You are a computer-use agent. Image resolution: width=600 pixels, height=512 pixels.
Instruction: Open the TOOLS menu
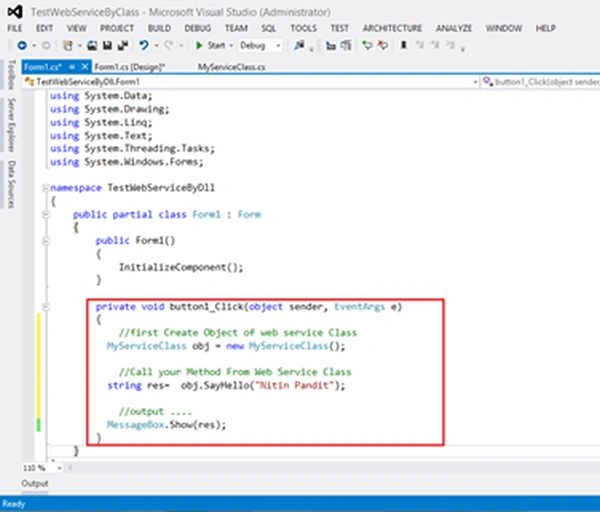(303, 28)
